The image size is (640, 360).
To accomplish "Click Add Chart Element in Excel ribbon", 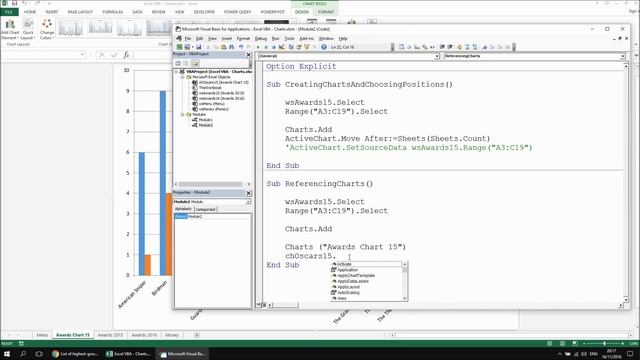I will click(10, 29).
